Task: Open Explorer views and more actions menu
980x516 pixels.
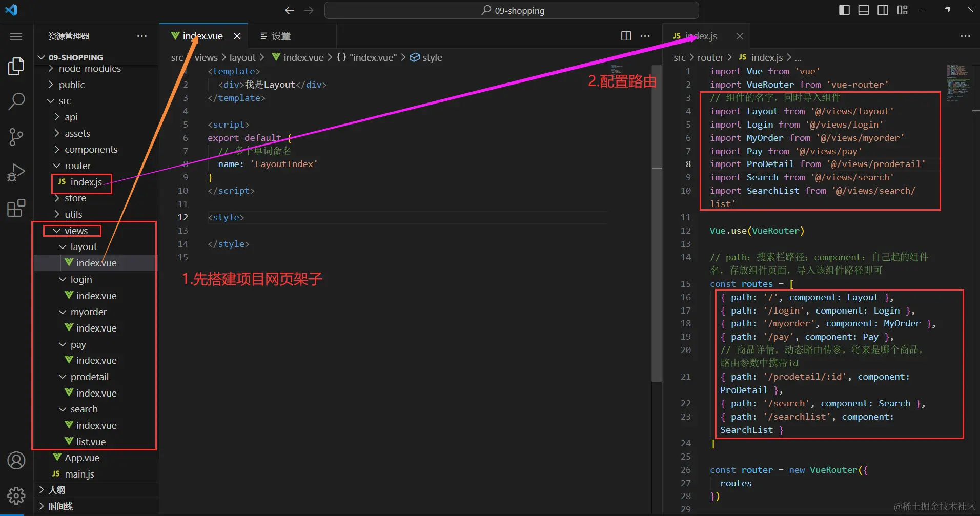Action: pos(142,36)
